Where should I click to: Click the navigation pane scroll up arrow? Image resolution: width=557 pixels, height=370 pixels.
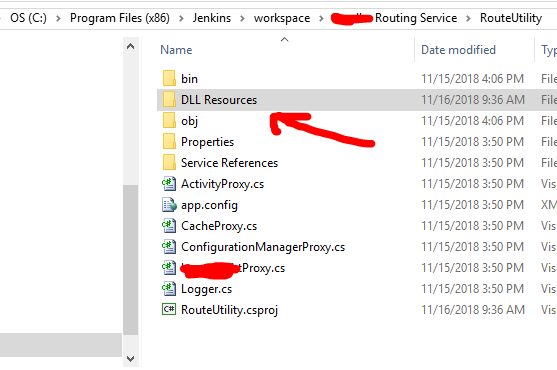130,46
